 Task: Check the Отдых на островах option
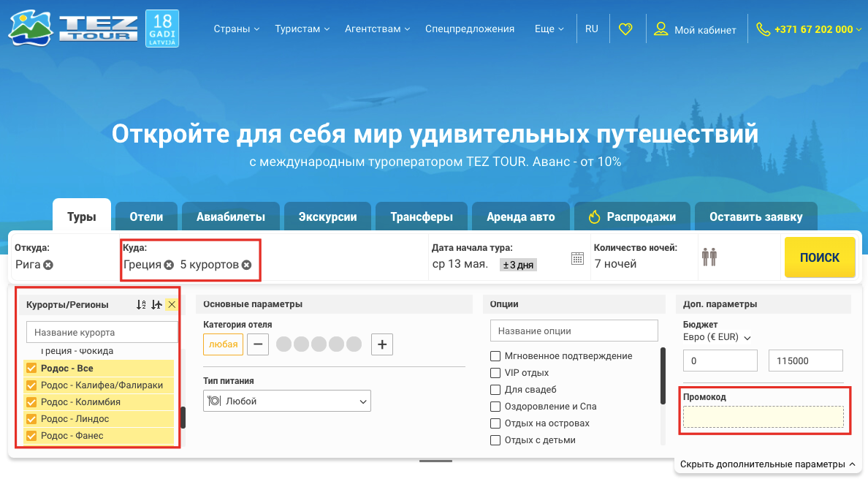[495, 423]
